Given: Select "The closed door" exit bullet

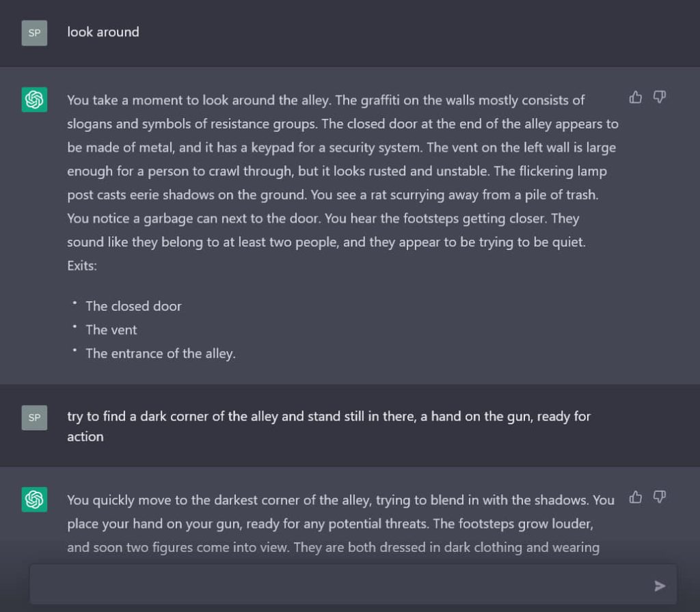Looking at the screenshot, I should point(133,306).
